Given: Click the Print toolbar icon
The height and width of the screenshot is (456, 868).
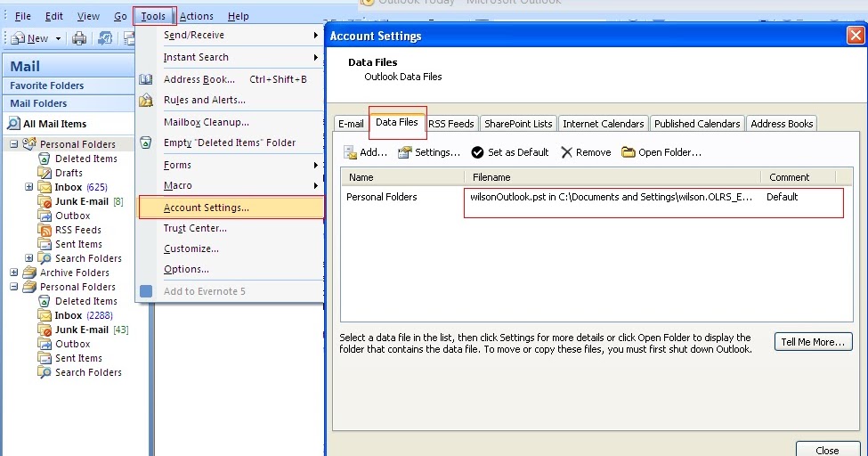Looking at the screenshot, I should click(79, 38).
